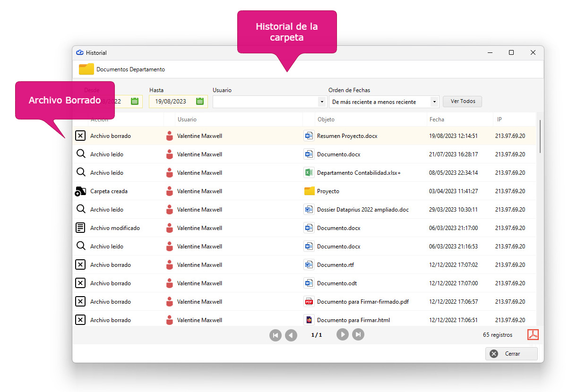Jump to the last page of records
The image size is (569, 392).
(x=358, y=334)
